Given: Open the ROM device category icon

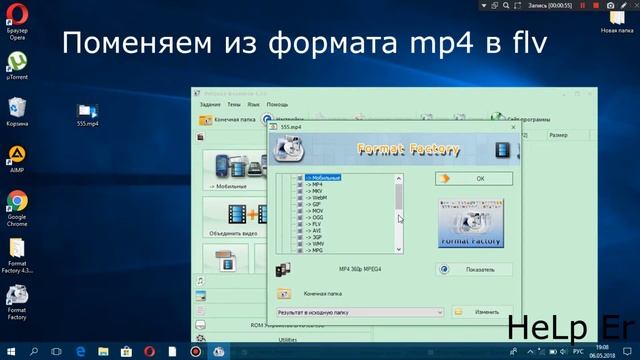Looking at the screenshot, I should pyautogui.click(x=200, y=325).
